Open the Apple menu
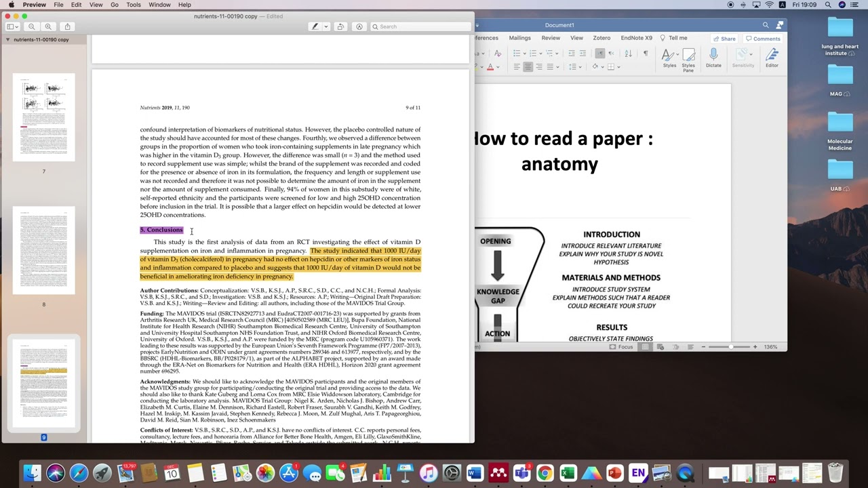The height and width of the screenshot is (488, 868). click(12, 5)
